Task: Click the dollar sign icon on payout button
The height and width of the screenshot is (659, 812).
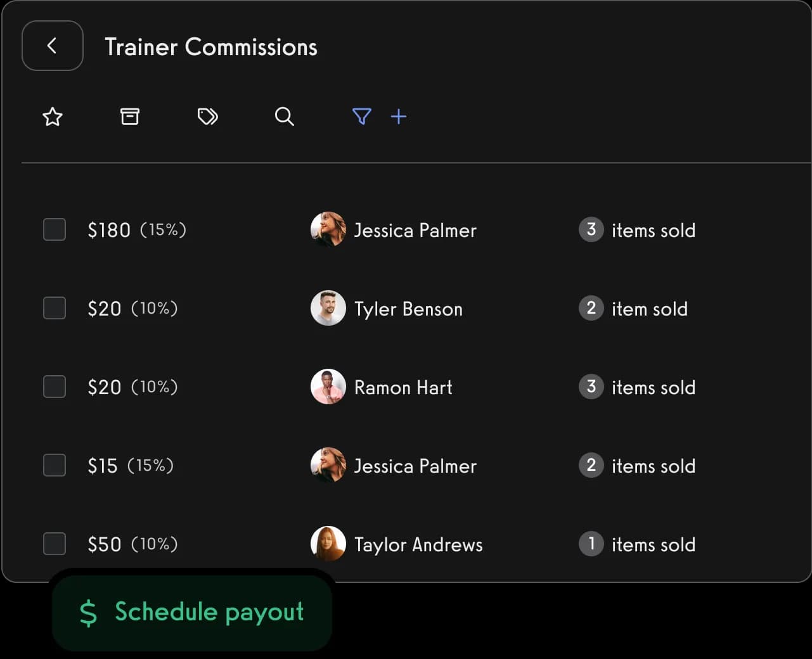Action: [89, 613]
